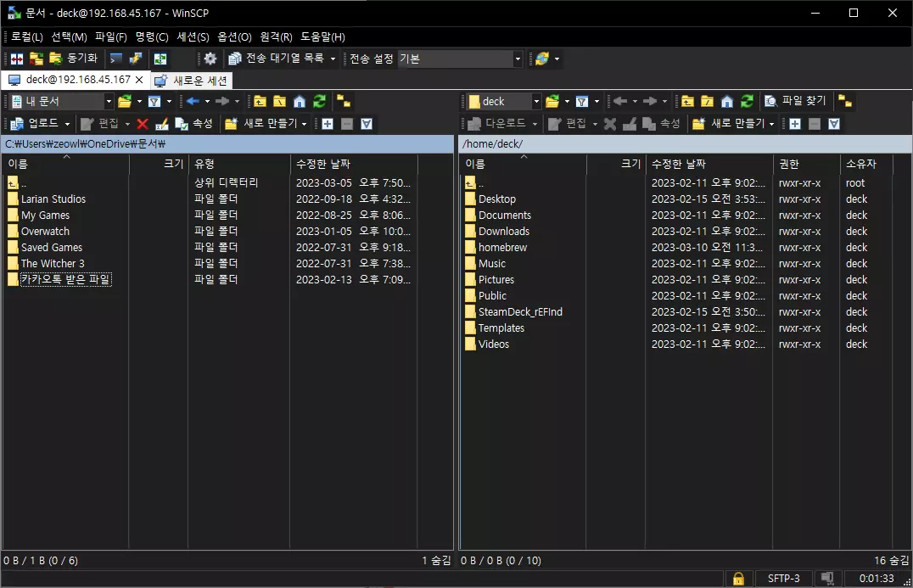Go to local home directory icon

pyautogui.click(x=300, y=102)
